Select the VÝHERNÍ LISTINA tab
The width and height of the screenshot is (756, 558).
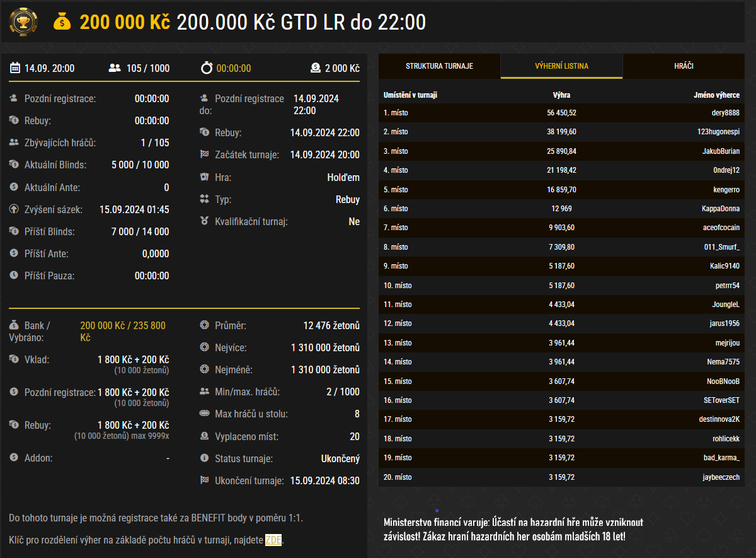[x=561, y=66]
